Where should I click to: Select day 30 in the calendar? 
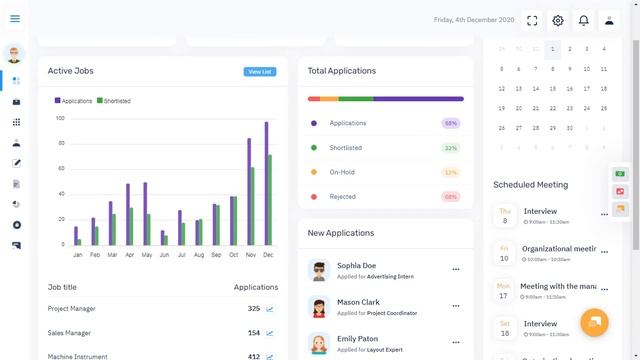569,128
